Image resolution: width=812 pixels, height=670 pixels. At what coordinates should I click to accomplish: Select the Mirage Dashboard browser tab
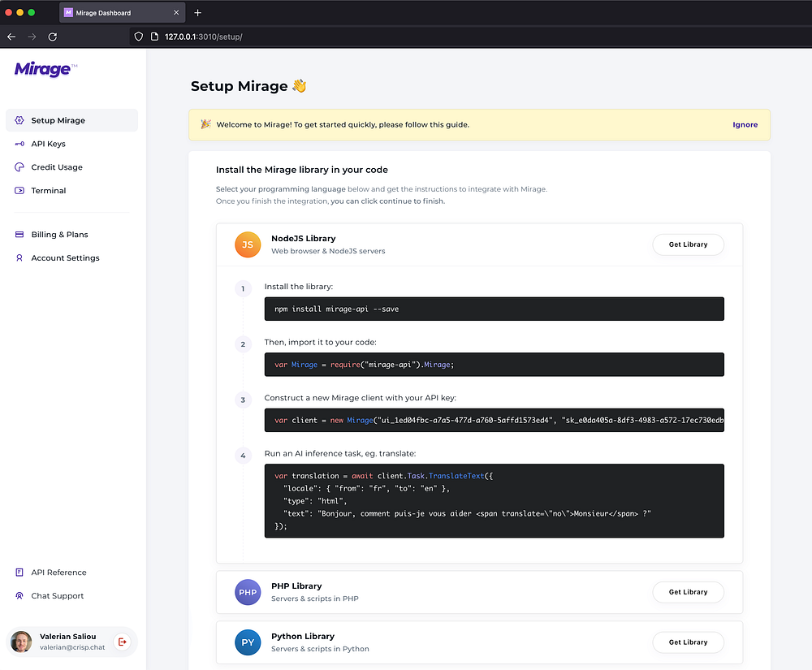tap(123, 12)
